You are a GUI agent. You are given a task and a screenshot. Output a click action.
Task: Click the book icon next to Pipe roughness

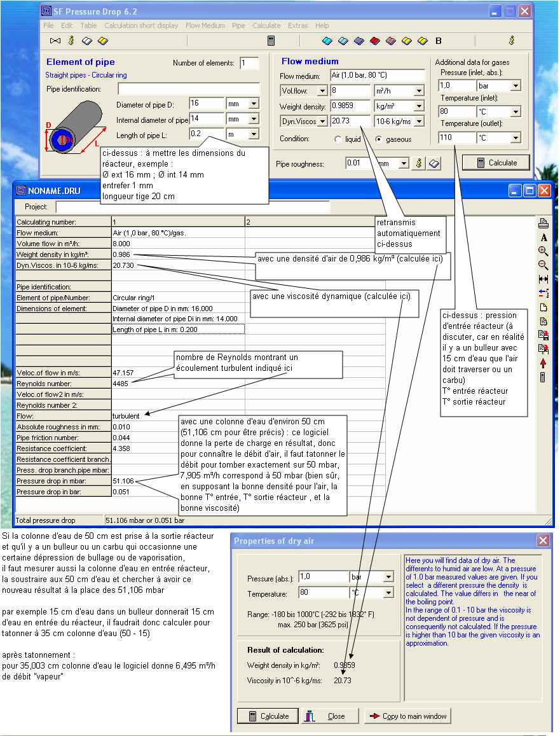433,163
